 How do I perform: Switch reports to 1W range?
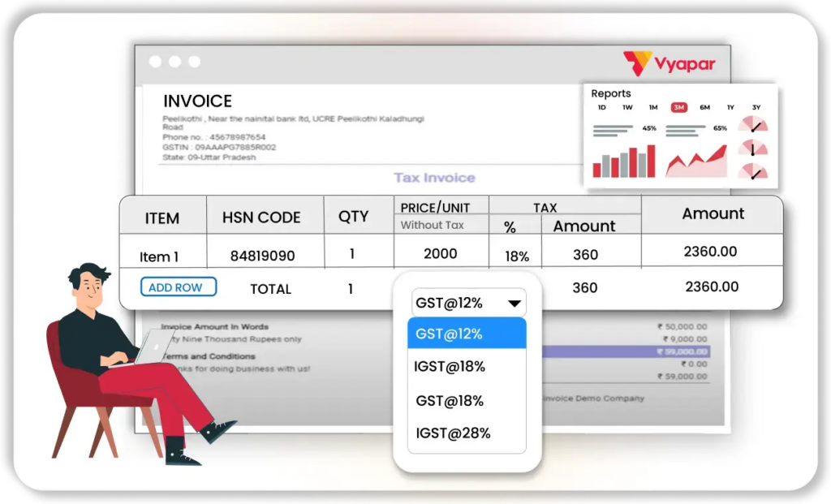pyautogui.click(x=627, y=107)
